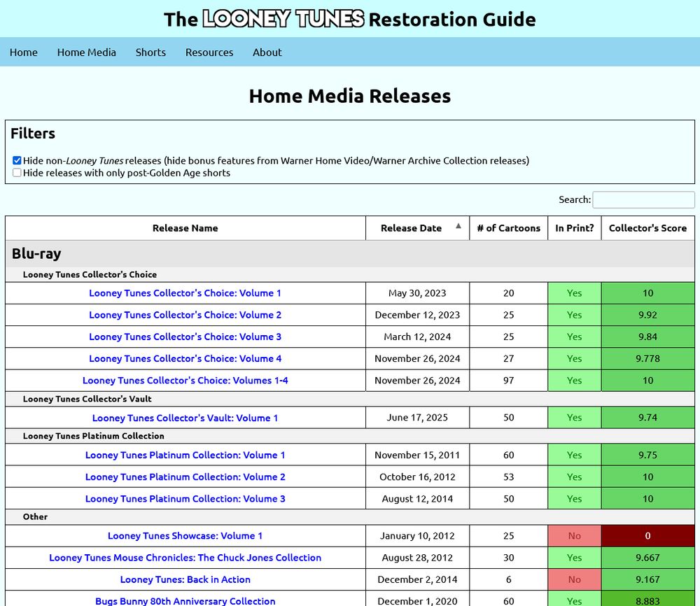Image resolution: width=700 pixels, height=606 pixels.
Task: Open the About navigation item
Action: click(x=267, y=52)
